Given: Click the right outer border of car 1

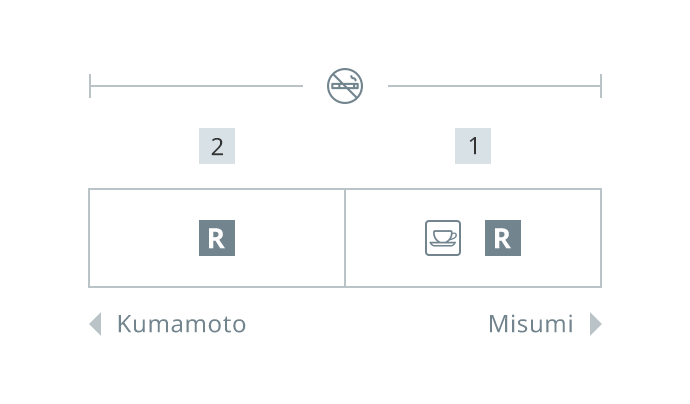Looking at the screenshot, I should coord(601,238).
